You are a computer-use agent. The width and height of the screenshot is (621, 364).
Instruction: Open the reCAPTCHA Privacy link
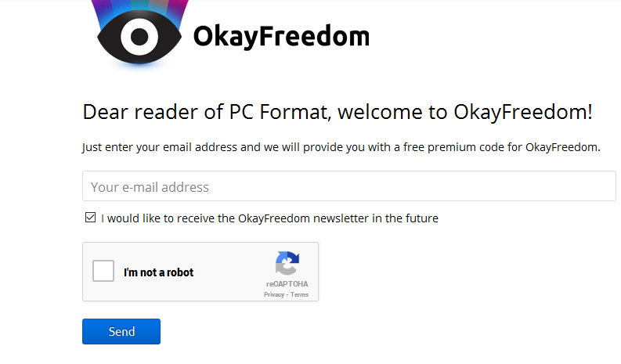(x=274, y=295)
